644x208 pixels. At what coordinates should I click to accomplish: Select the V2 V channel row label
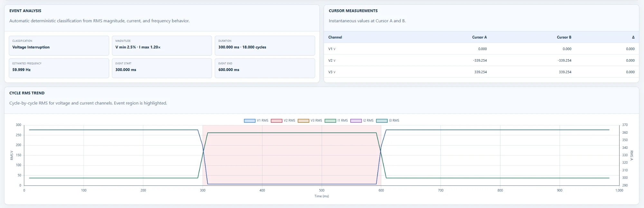tap(332, 60)
